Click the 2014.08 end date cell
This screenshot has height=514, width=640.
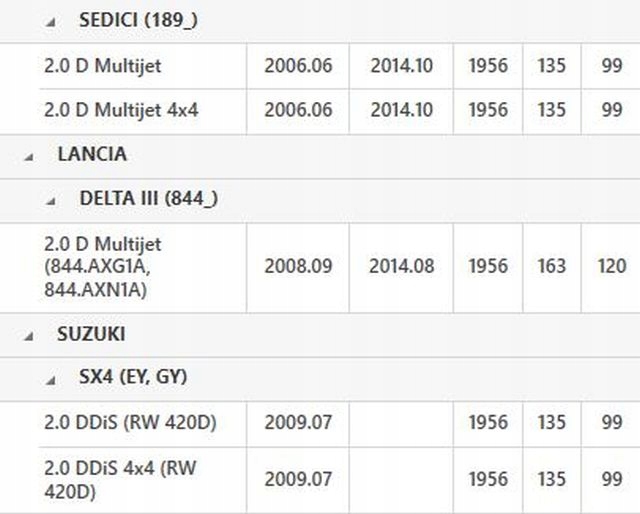[x=402, y=267]
